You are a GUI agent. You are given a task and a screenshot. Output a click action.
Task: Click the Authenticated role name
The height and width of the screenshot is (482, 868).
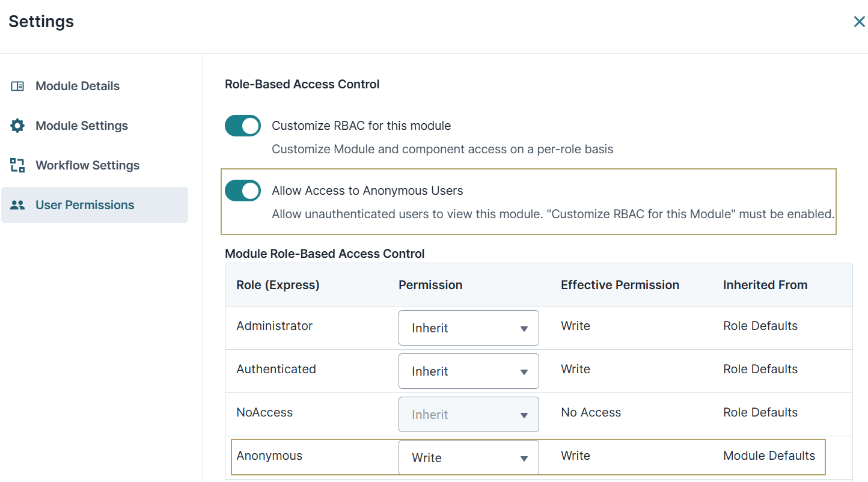[276, 369]
